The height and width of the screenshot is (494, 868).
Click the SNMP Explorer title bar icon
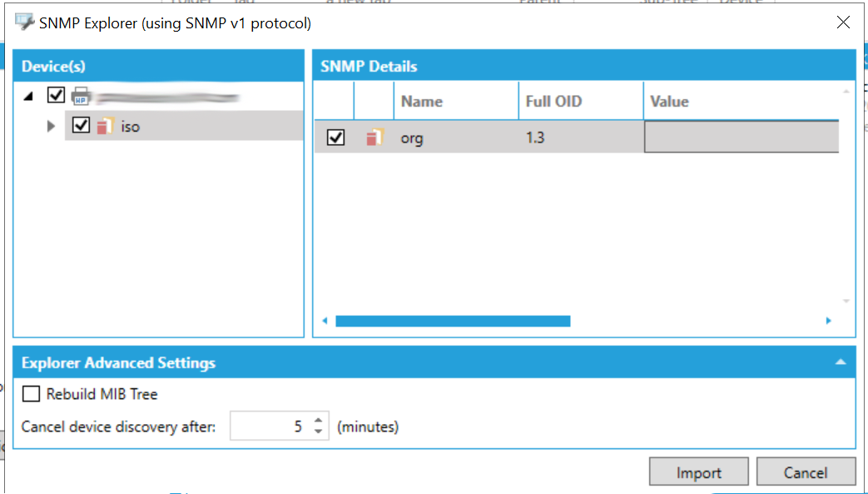25,22
